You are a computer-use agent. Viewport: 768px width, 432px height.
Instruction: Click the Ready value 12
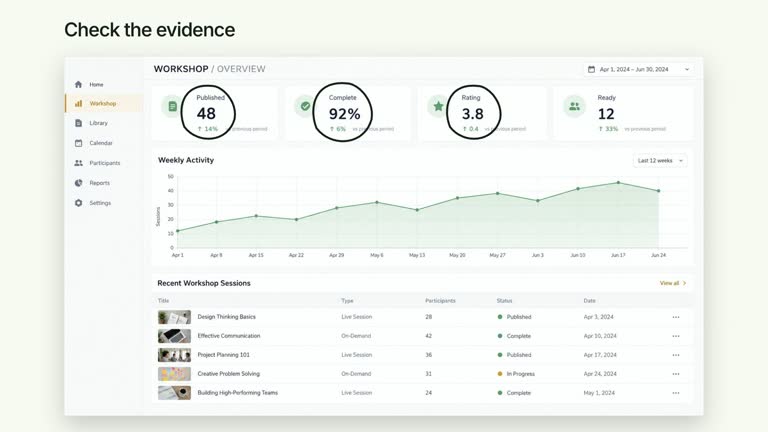point(606,114)
